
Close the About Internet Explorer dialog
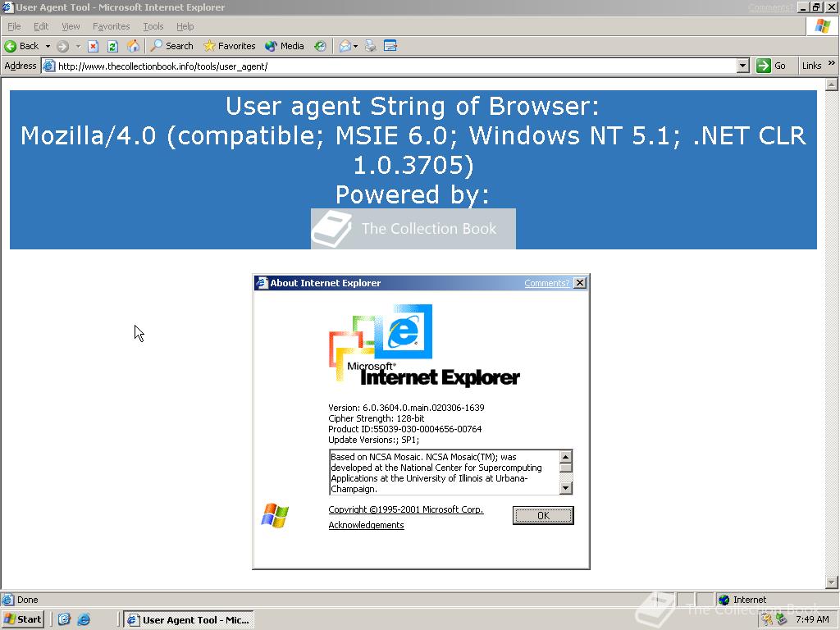pos(580,283)
